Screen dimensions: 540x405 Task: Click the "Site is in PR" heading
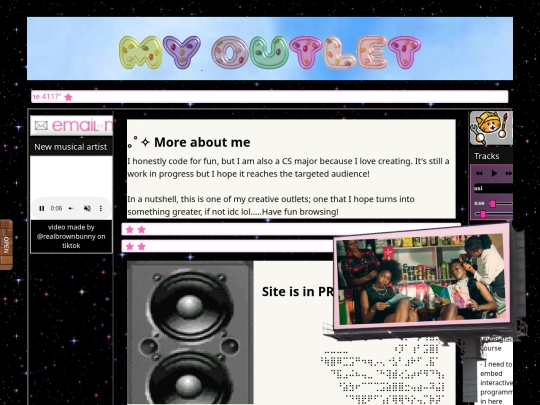(298, 292)
